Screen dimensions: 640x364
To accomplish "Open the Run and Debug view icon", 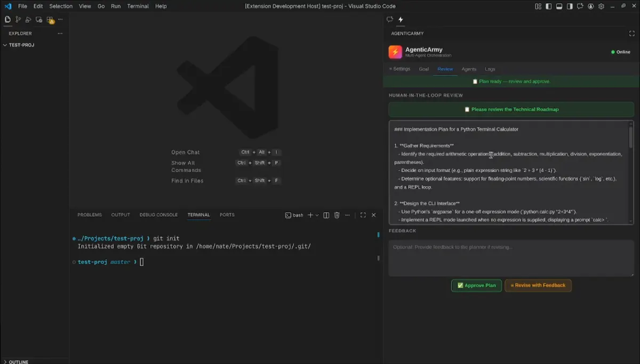I will [29, 20].
